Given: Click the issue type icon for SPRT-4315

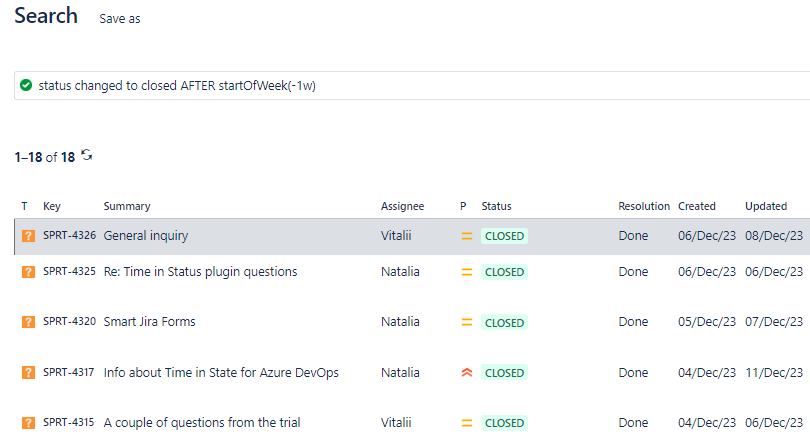Looking at the screenshot, I should click(x=28, y=423).
